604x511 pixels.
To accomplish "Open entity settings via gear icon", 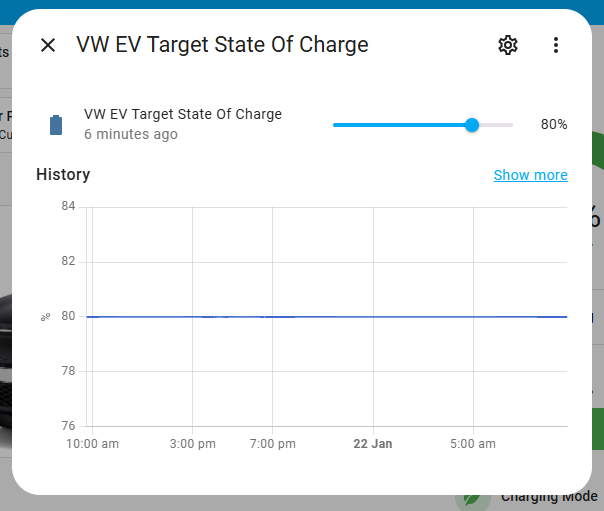I will coord(508,45).
